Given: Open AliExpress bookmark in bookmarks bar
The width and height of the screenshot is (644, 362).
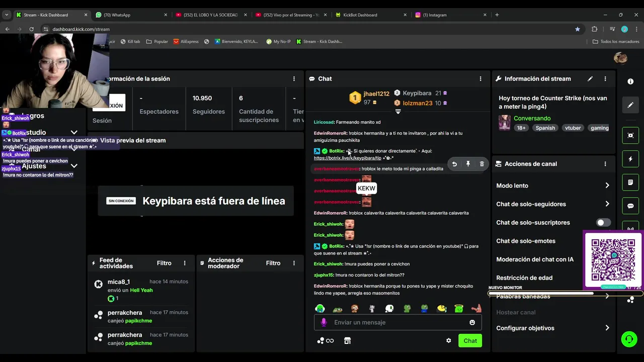Looking at the screenshot, I should point(186,42).
